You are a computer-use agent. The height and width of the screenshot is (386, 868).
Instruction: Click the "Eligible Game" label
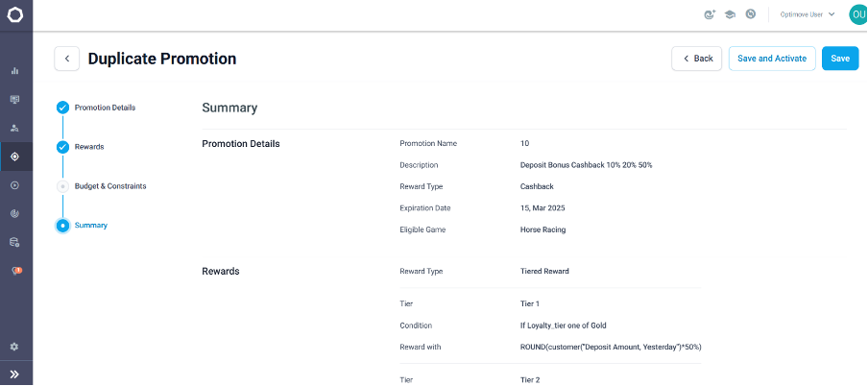point(422,229)
